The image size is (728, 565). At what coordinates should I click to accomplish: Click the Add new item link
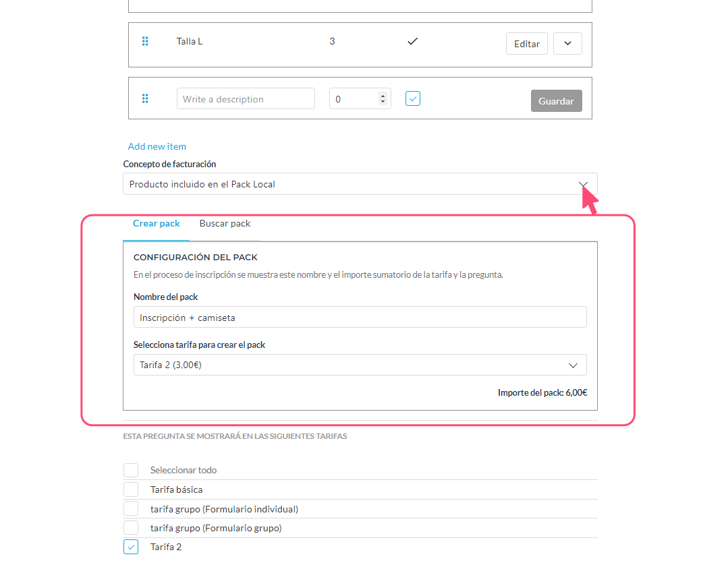point(157,146)
